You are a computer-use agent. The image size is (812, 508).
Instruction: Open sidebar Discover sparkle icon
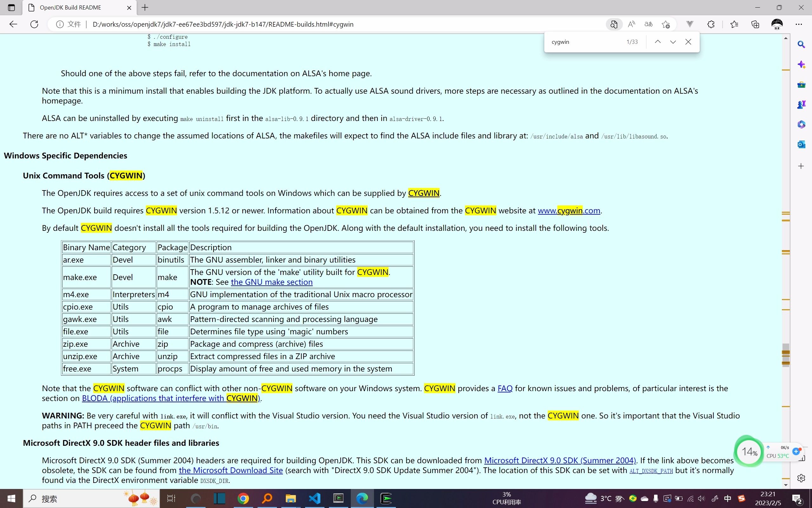[x=801, y=64]
